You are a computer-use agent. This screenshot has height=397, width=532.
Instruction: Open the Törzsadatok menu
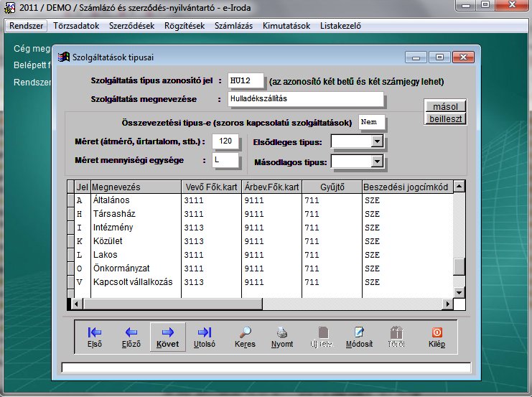(75, 26)
